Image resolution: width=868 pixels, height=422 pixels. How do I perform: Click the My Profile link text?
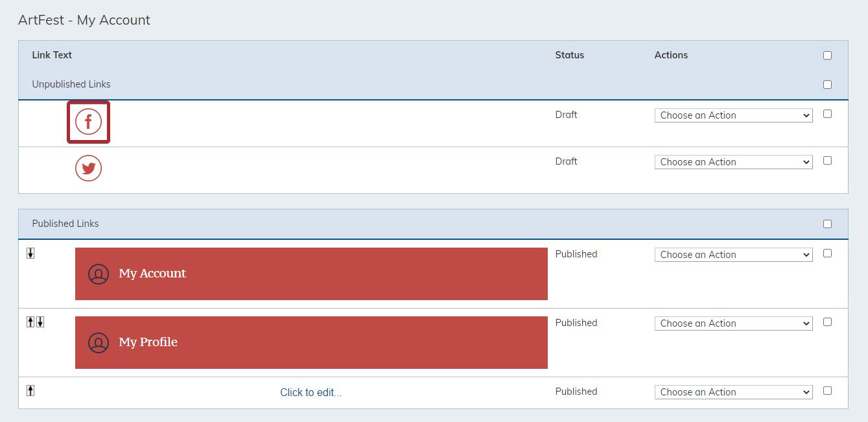pos(148,342)
